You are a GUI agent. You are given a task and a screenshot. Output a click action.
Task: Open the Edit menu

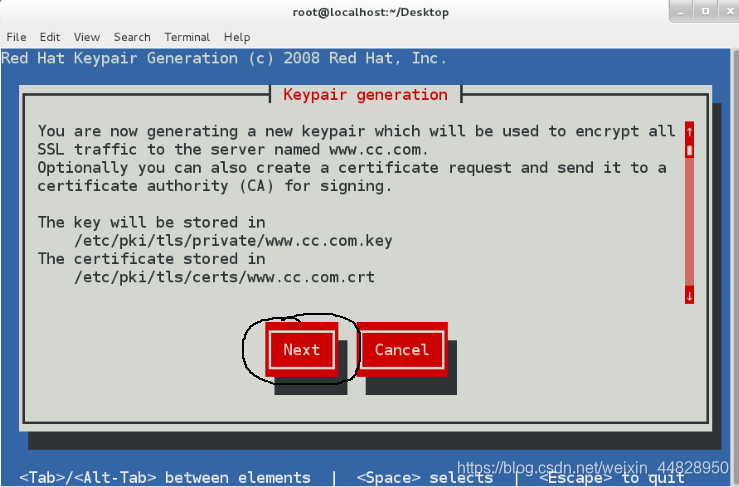coord(50,37)
